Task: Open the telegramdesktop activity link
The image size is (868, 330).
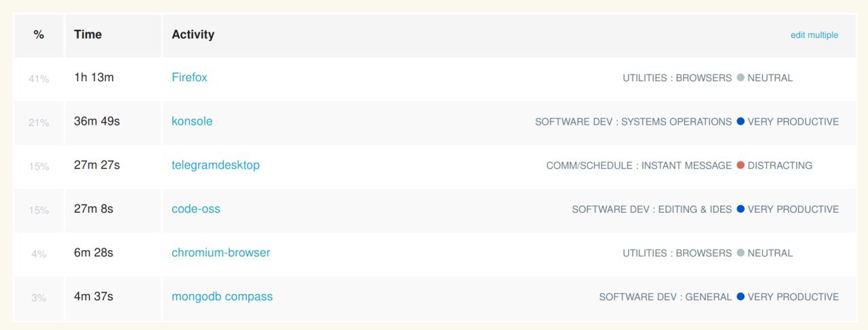Action: coord(216,165)
